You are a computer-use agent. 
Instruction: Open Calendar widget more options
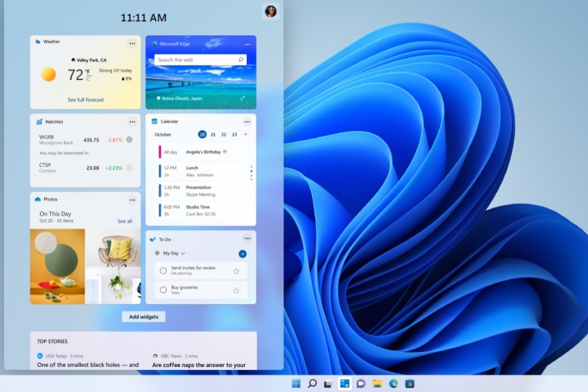(247, 122)
